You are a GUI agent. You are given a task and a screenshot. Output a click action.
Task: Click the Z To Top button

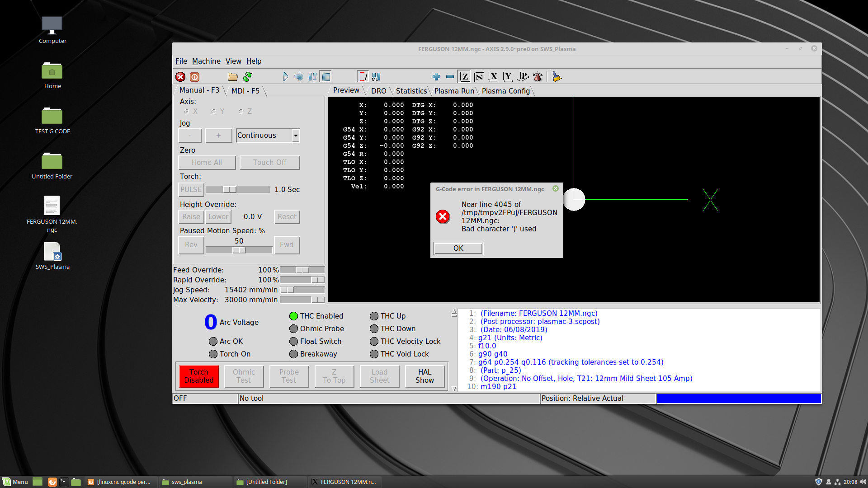pos(334,376)
